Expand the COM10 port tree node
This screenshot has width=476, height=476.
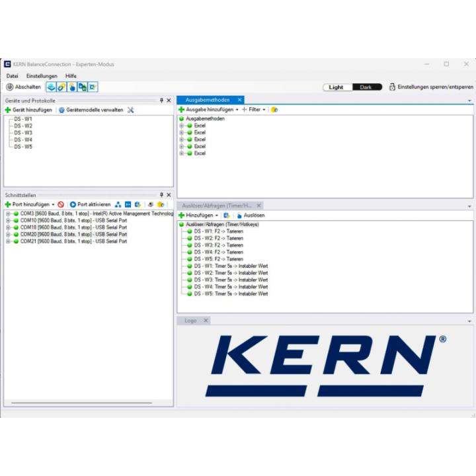click(x=8, y=221)
